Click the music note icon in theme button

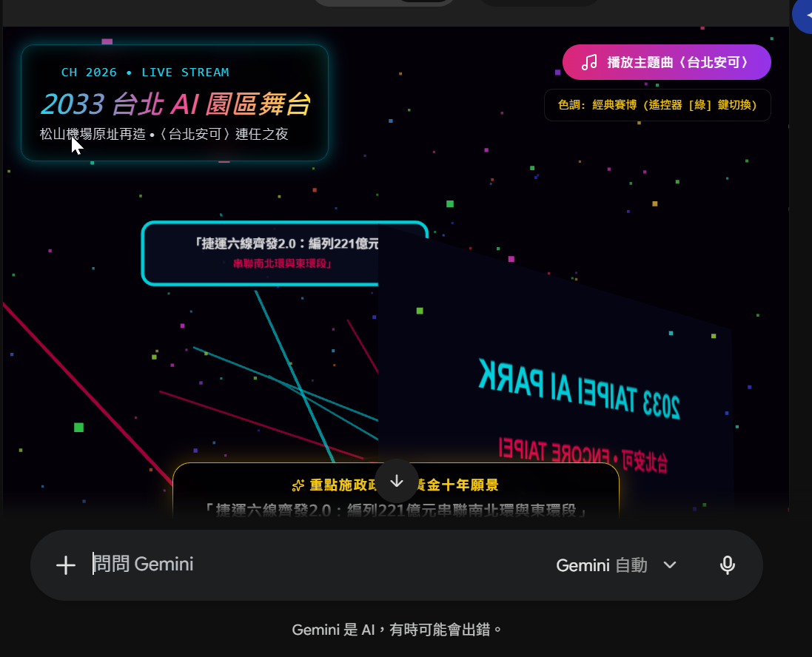point(589,62)
